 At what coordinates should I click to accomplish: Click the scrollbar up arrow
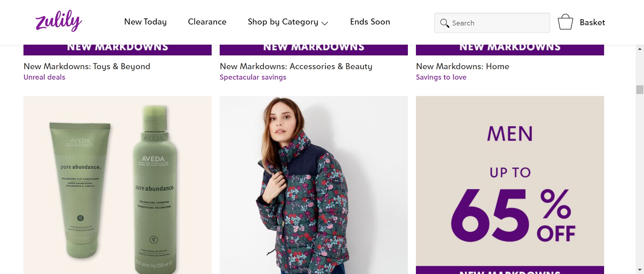click(x=640, y=49)
